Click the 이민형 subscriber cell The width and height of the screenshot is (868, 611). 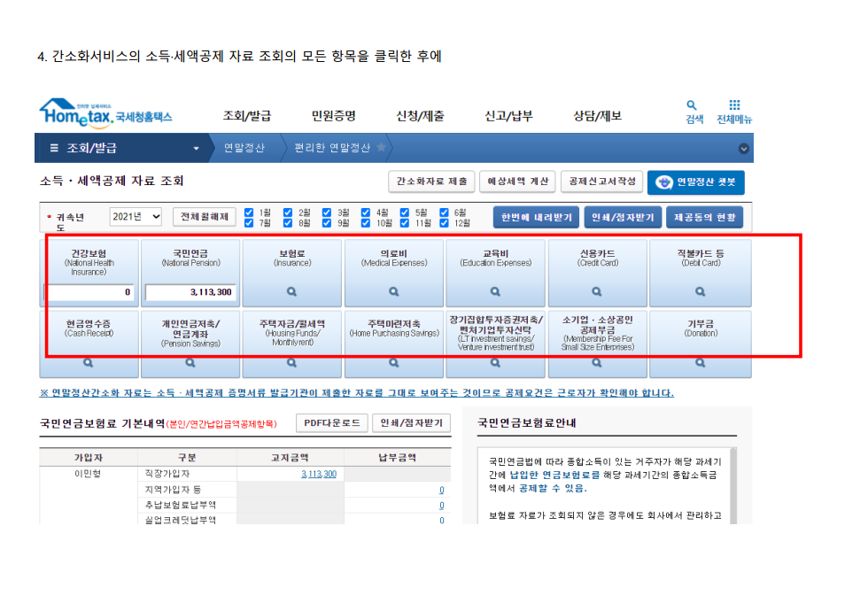point(88,474)
